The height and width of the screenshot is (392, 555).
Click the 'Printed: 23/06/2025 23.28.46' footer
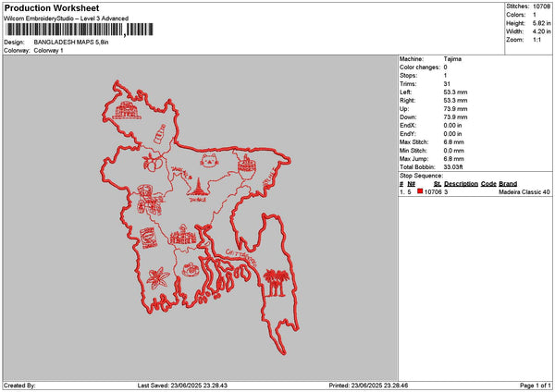[368, 386]
